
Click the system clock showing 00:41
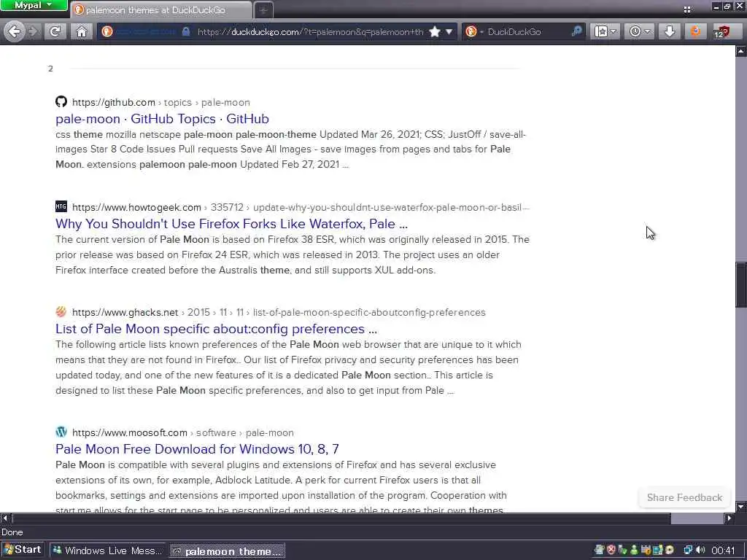pos(724,551)
